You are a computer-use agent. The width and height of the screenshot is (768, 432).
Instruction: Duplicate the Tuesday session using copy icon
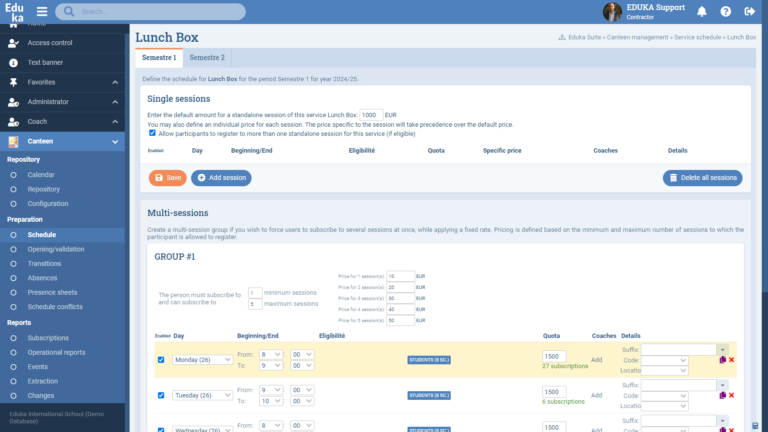(722, 395)
